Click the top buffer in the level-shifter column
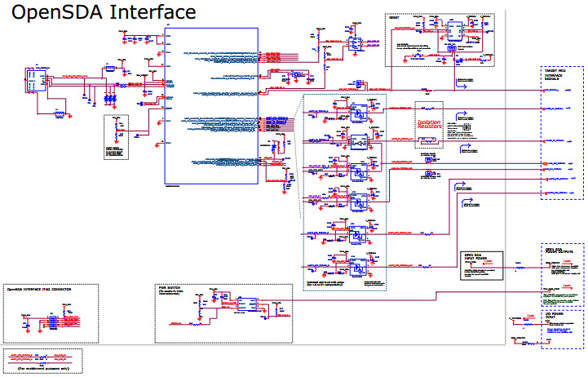Image resolution: width=588 pixels, height=377 pixels. tap(357, 112)
